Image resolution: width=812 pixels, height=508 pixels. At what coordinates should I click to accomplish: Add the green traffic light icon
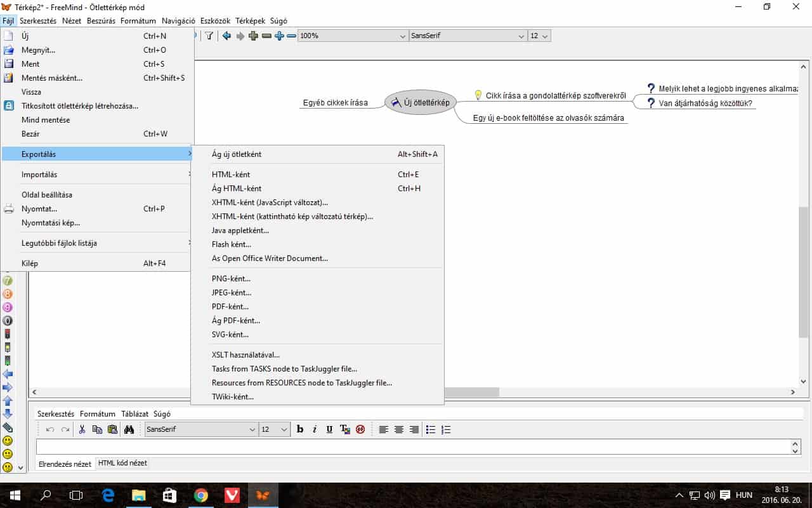(x=8, y=361)
